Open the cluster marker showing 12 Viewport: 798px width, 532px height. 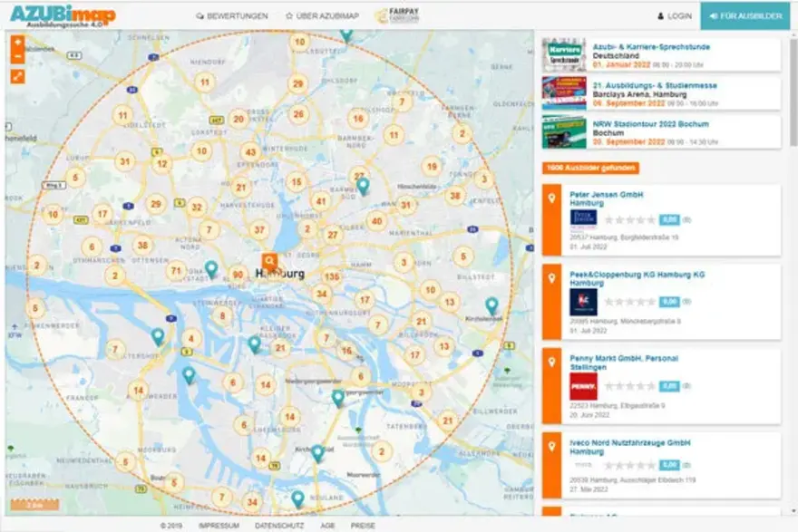coord(161,164)
